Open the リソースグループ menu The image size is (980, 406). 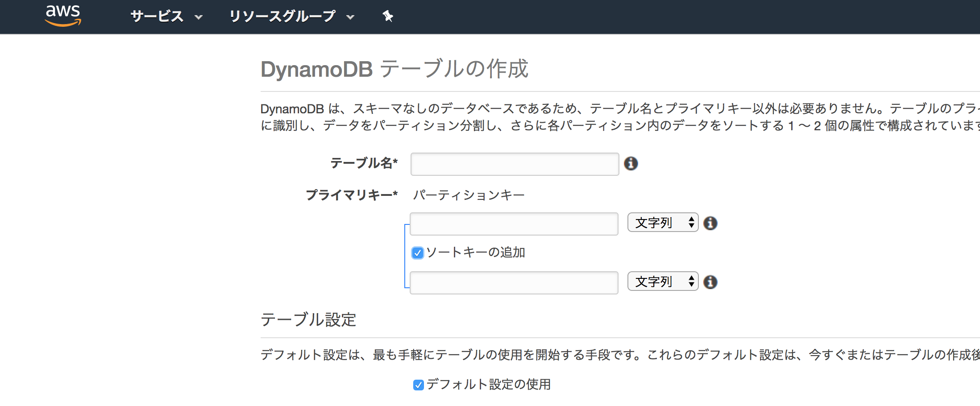(x=292, y=17)
